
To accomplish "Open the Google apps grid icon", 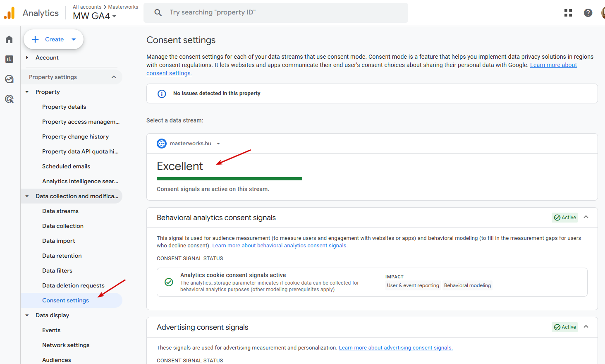I will coord(568,13).
